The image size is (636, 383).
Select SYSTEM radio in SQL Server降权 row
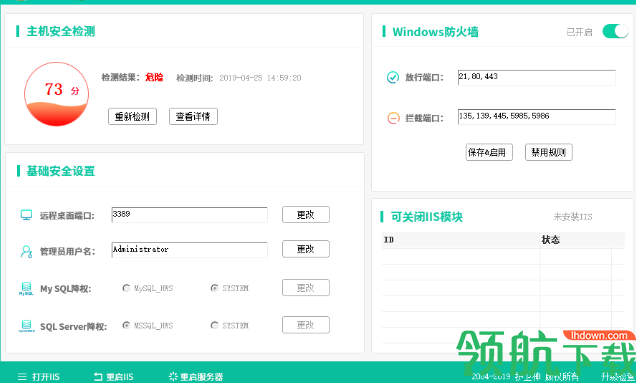(215, 325)
